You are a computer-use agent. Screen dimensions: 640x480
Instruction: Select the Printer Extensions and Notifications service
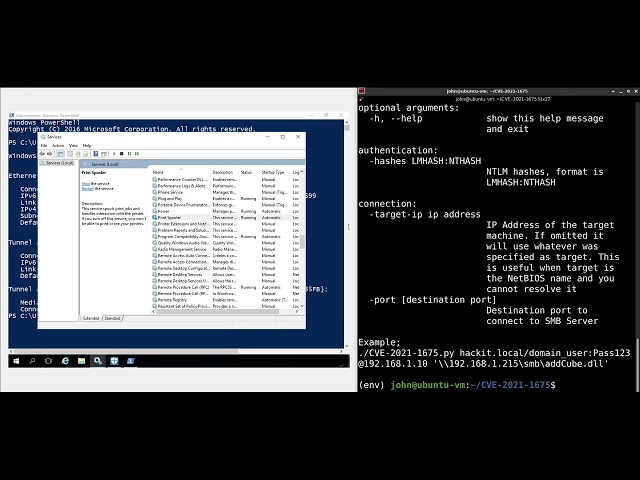[x=225, y=224]
